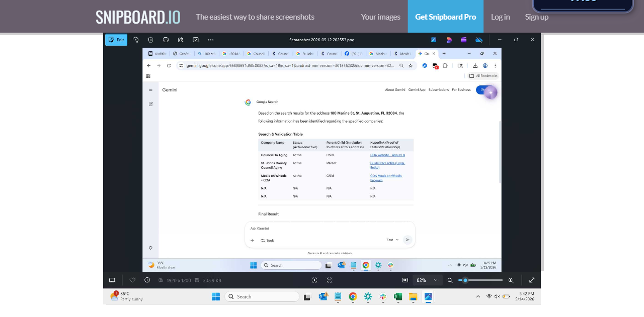This screenshot has width=644, height=317.
Task: Open the Photos three-dots more menu
Action: pyautogui.click(x=211, y=40)
